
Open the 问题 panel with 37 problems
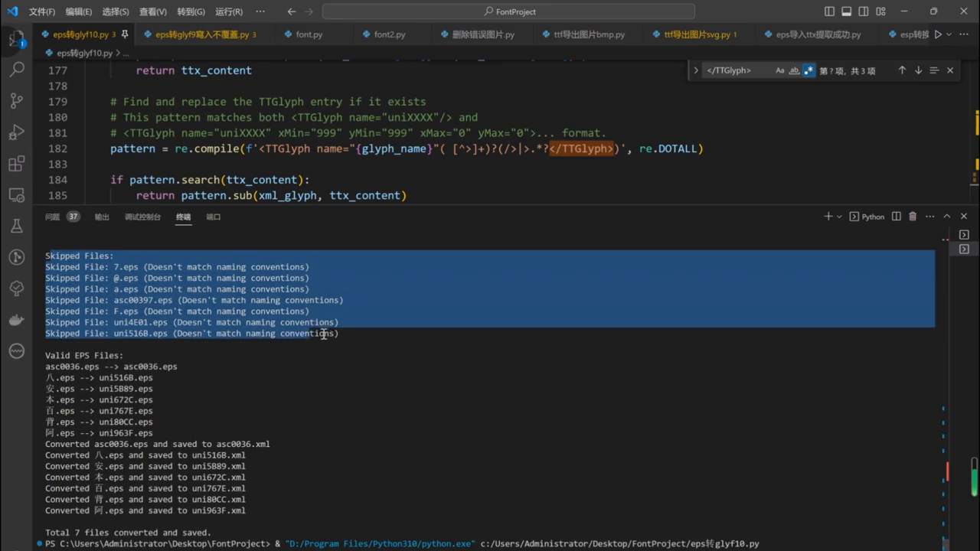click(52, 217)
